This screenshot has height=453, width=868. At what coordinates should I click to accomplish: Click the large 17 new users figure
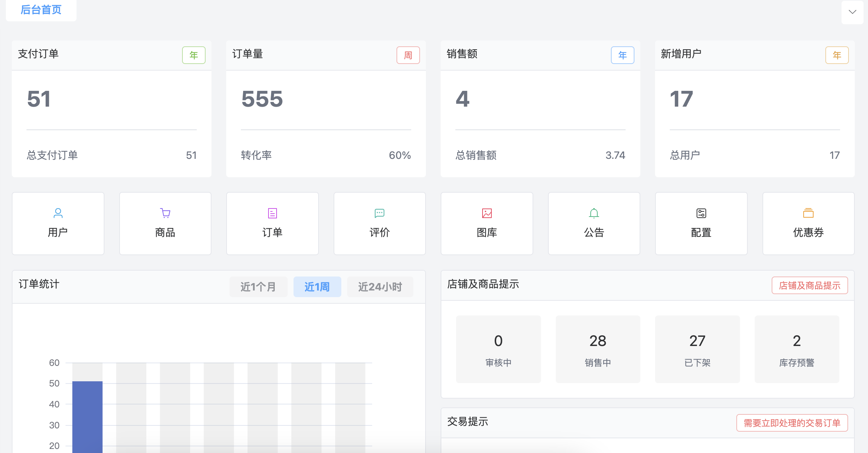tap(682, 99)
